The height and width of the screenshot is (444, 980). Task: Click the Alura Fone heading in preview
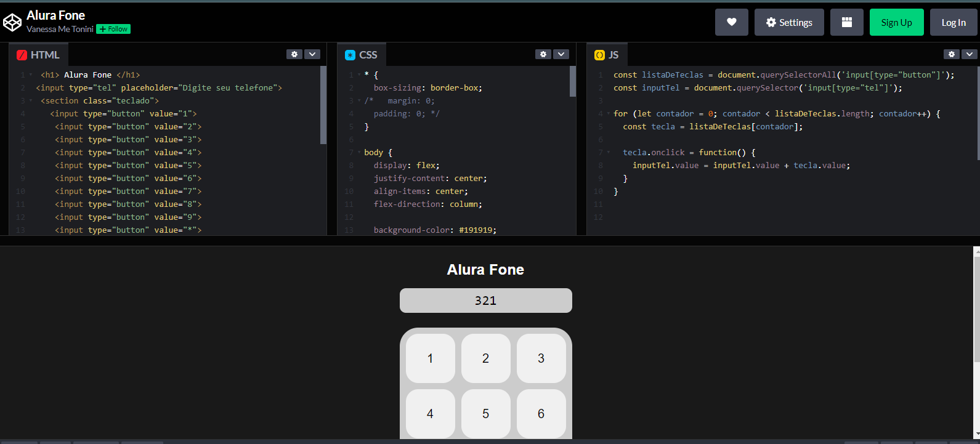(x=485, y=270)
